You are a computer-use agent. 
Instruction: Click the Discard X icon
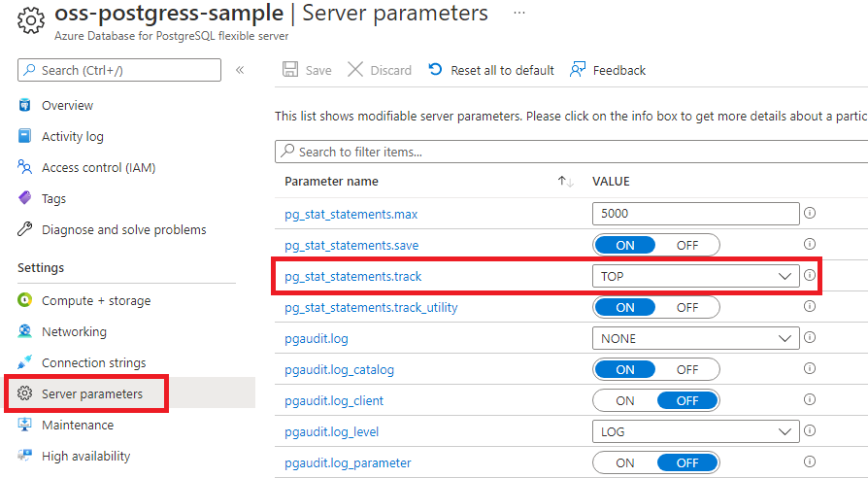point(354,69)
